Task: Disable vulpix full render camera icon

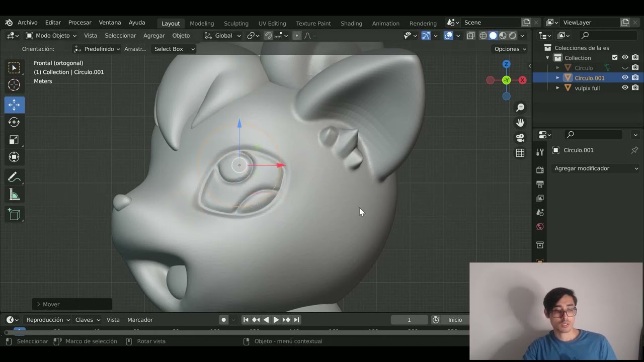Action: pyautogui.click(x=635, y=88)
